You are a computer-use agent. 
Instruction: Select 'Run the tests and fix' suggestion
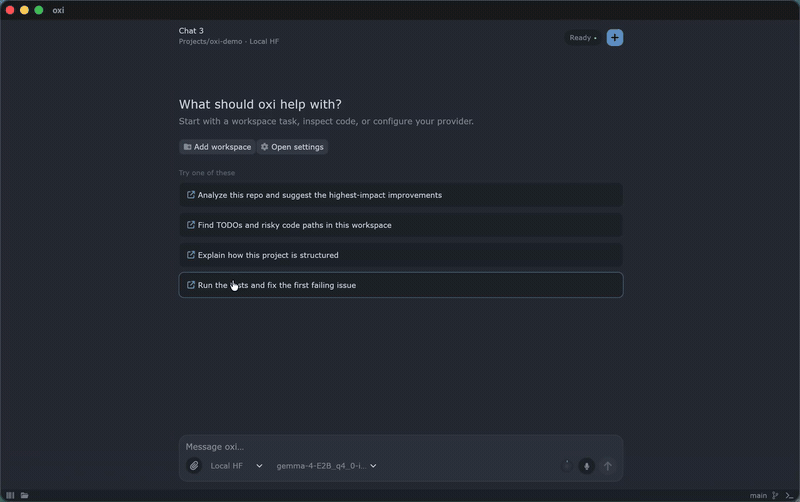coord(401,285)
